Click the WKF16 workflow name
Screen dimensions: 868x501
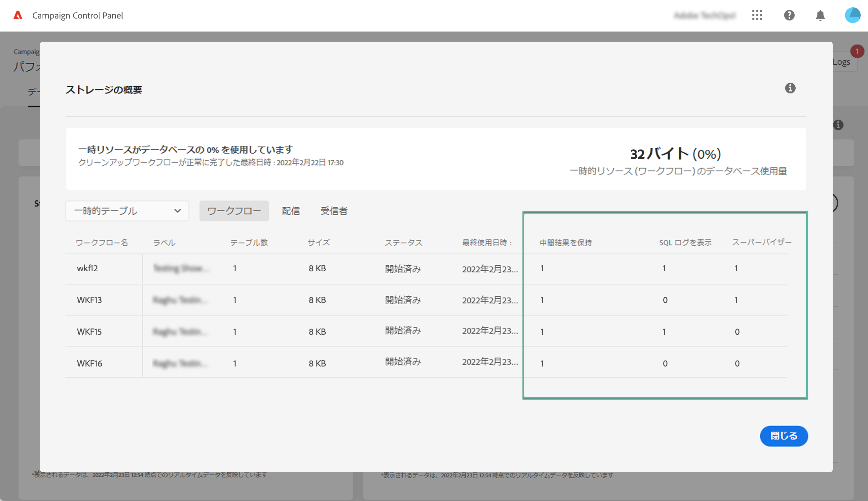(90, 364)
